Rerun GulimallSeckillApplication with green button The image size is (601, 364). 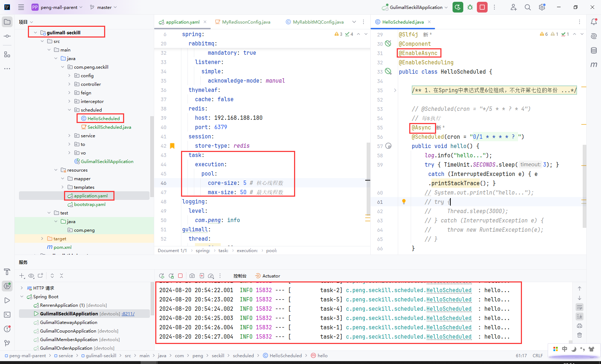pos(458,7)
